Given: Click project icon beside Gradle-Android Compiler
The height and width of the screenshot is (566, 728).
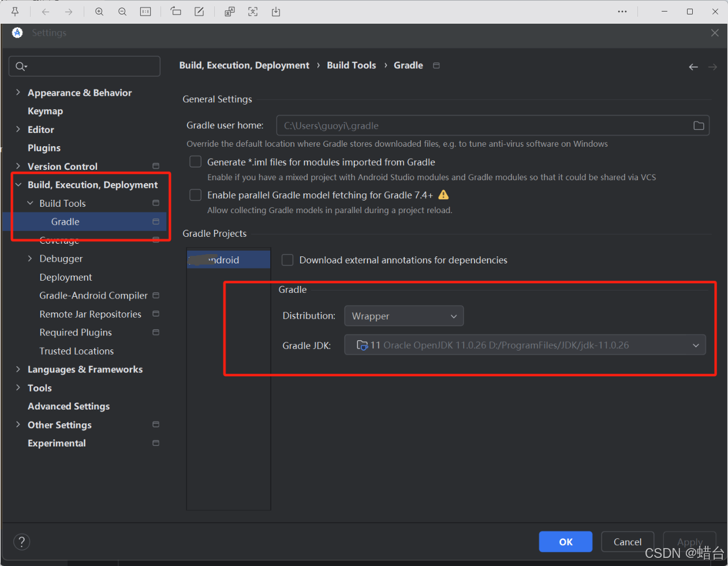Looking at the screenshot, I should [x=156, y=295].
